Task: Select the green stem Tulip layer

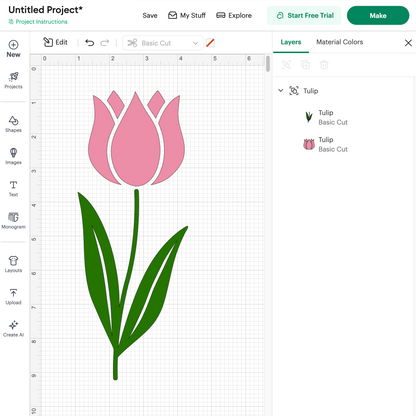Action: click(x=344, y=117)
